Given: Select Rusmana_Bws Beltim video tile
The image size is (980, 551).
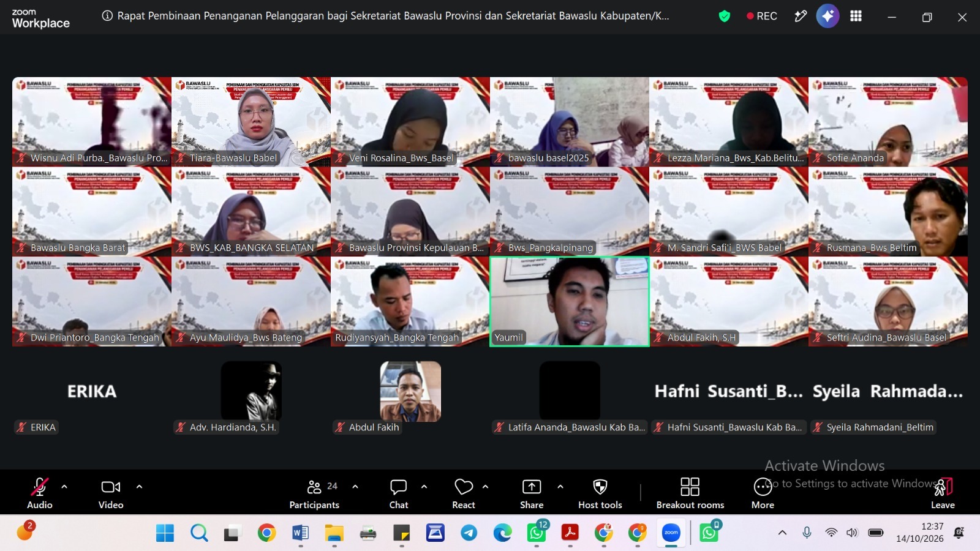Looking at the screenshot, I should [x=888, y=212].
